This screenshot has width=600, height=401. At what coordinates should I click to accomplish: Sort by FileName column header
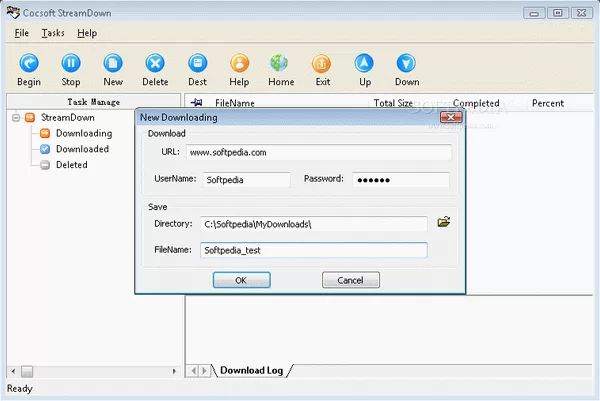pos(235,103)
